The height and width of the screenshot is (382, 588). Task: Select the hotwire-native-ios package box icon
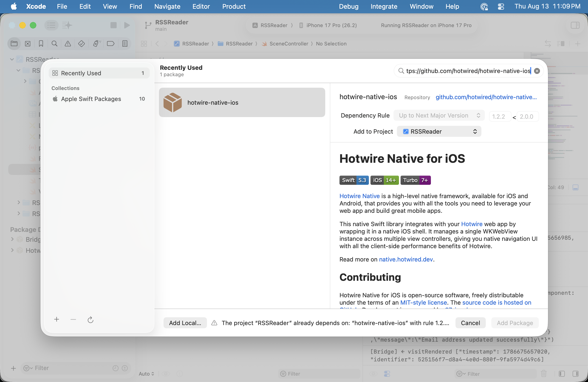pos(172,102)
